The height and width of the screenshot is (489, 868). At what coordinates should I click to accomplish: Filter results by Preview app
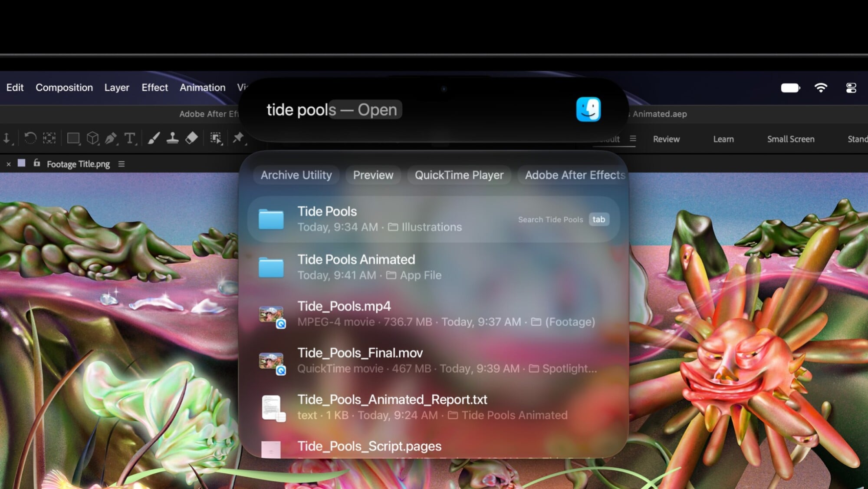click(373, 175)
